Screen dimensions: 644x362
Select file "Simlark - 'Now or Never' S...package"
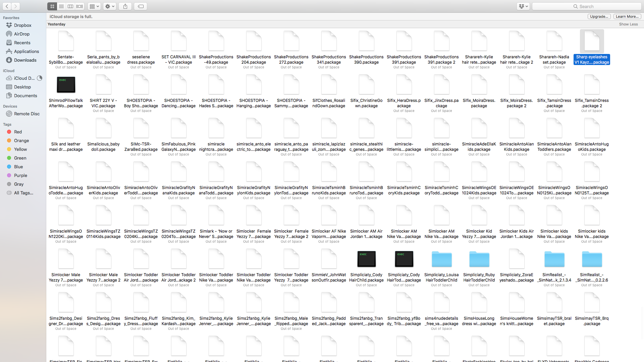click(x=216, y=215)
